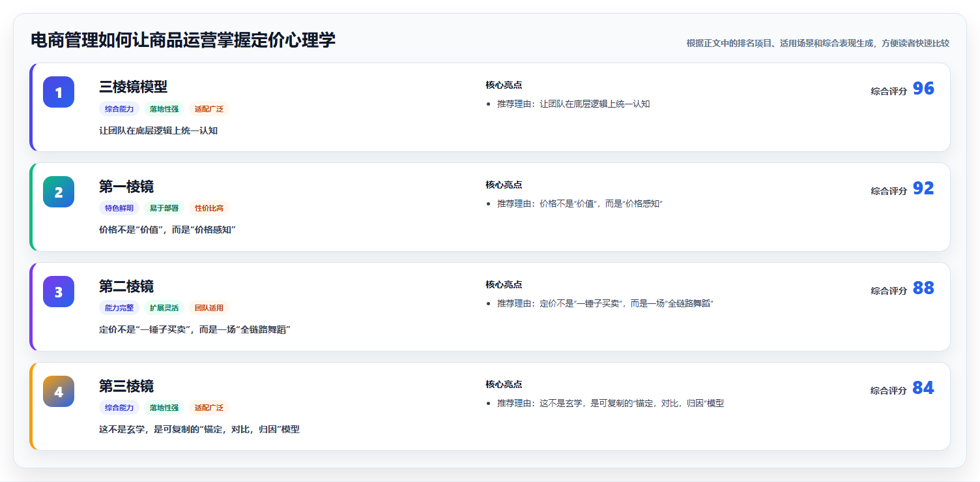
Task: Select the 易于部署 tag
Action: tap(164, 208)
